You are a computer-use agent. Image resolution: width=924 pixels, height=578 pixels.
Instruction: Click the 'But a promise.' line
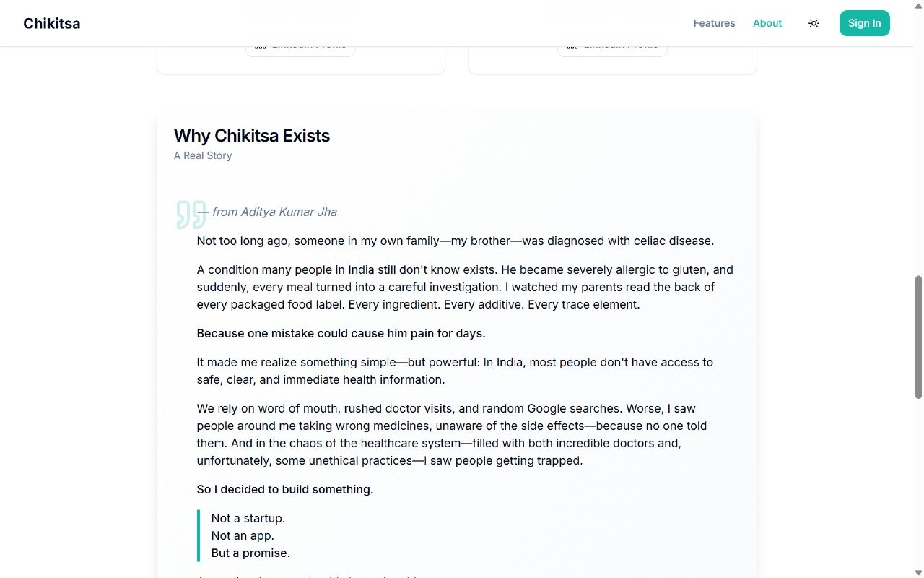pyautogui.click(x=250, y=553)
